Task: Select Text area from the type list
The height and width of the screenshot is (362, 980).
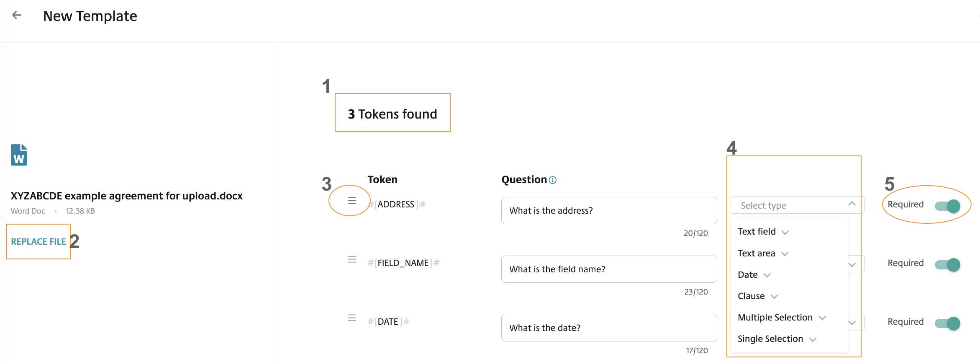Action: coord(757,253)
